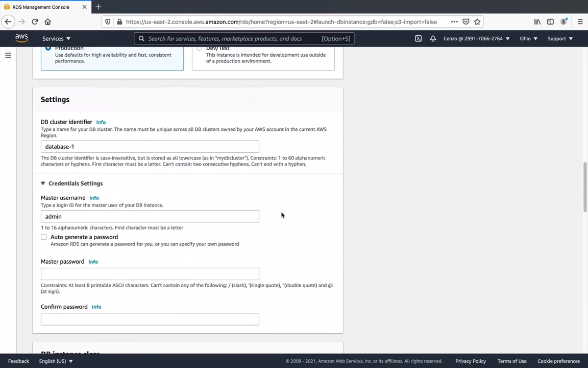Open the Ohio region selector
588x368 pixels.
[528, 39]
